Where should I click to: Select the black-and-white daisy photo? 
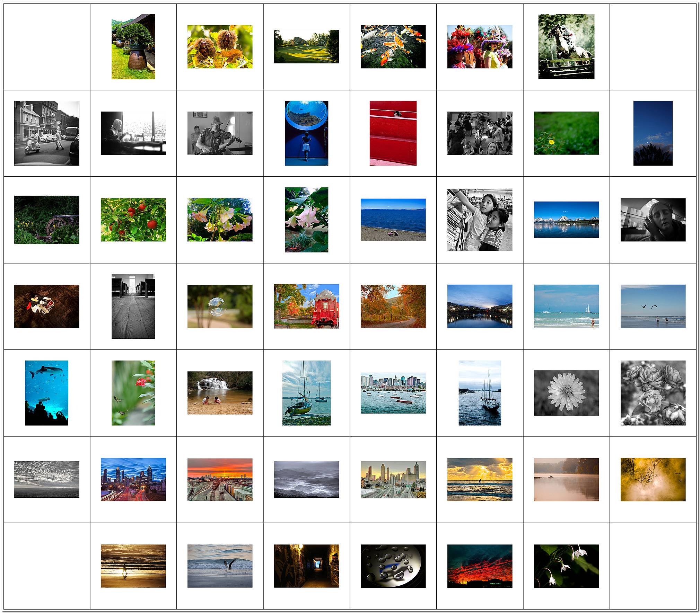pyautogui.click(x=566, y=393)
